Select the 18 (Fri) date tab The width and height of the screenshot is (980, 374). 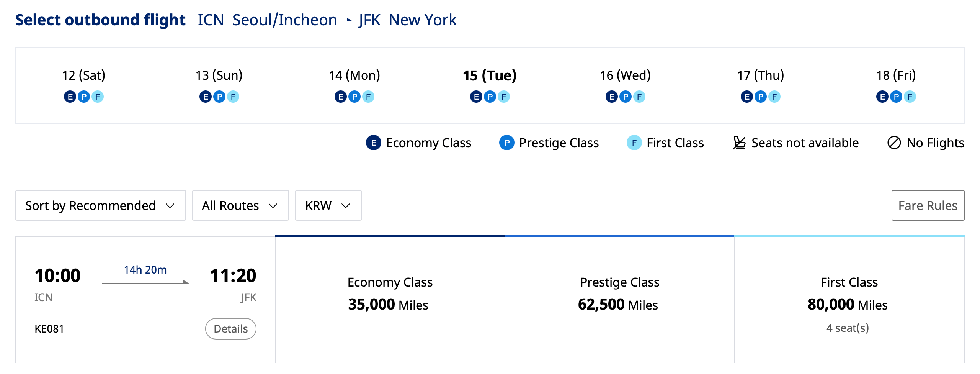(x=896, y=75)
